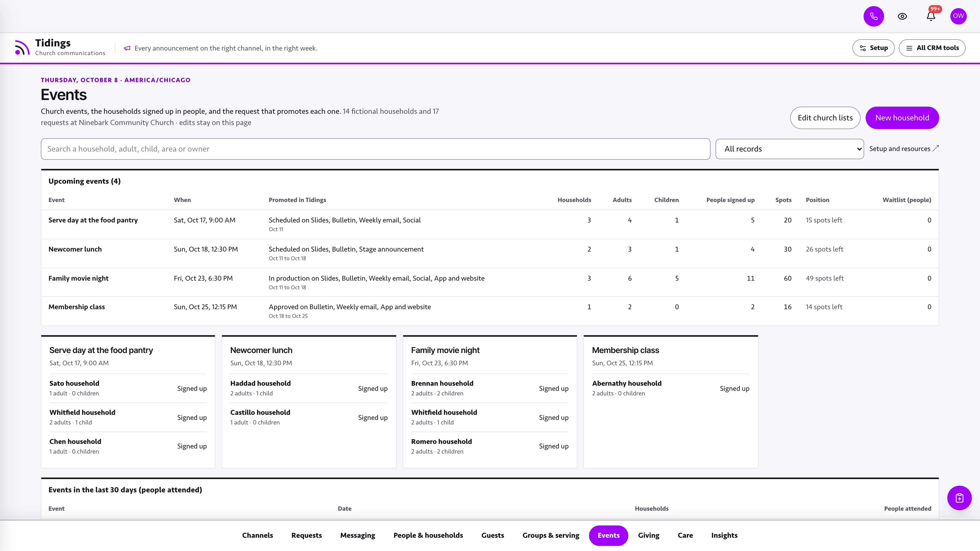Open Guests tab
The width and height of the screenshot is (980, 551).
492,535
